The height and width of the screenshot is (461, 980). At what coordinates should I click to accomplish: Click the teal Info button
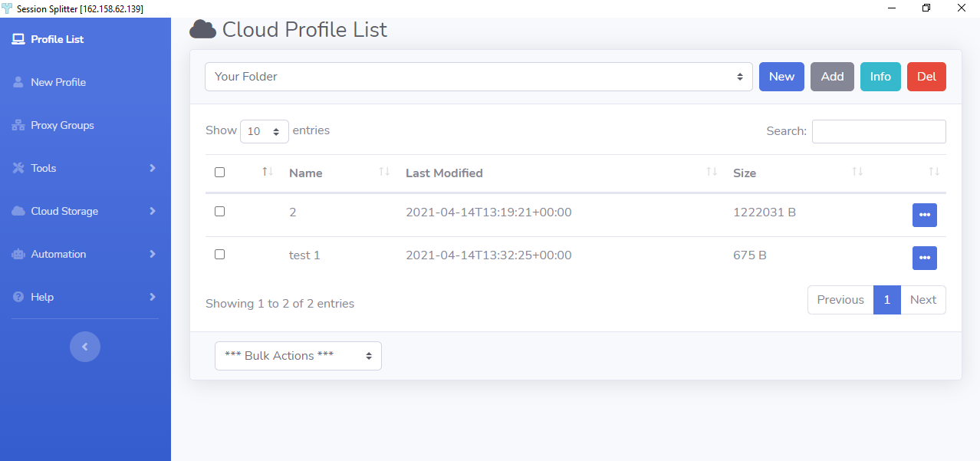(880, 77)
